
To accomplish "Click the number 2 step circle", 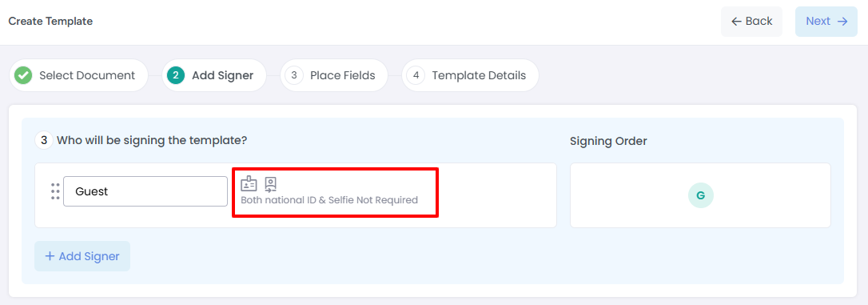I will [x=176, y=75].
